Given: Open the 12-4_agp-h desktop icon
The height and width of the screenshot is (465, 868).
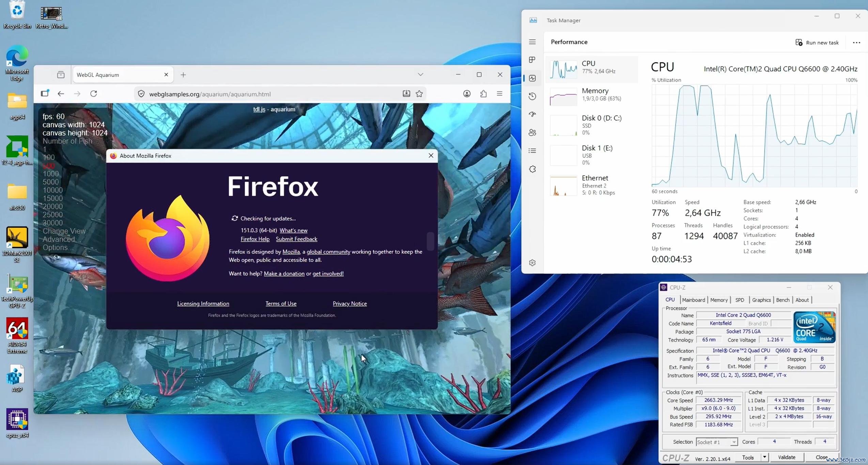Looking at the screenshot, I should pyautogui.click(x=17, y=150).
